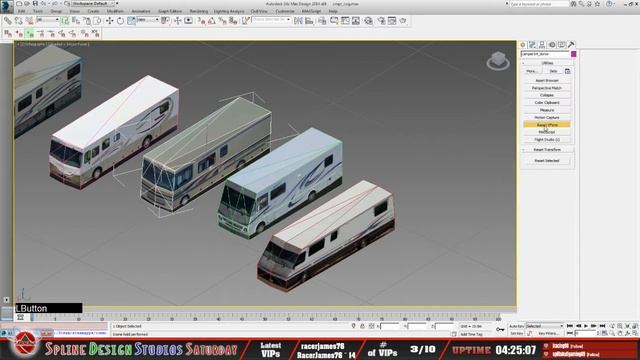Click the ViewCube in the viewport
640x360 pixels.
tap(498, 60)
